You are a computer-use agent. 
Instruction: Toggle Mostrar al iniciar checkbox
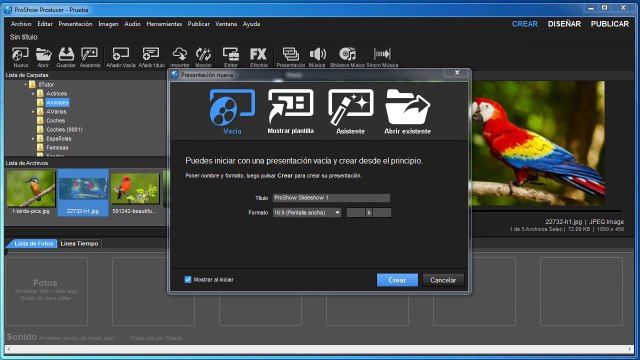click(x=188, y=280)
